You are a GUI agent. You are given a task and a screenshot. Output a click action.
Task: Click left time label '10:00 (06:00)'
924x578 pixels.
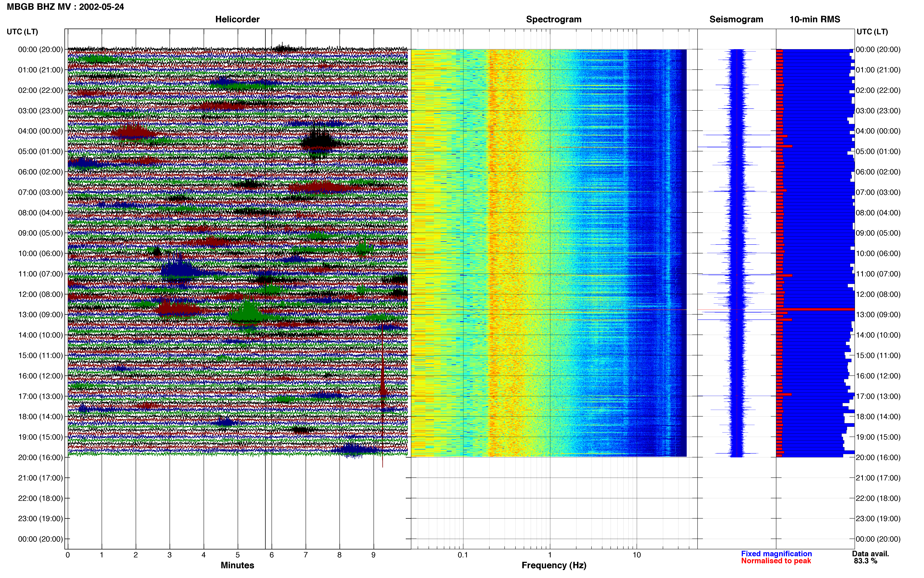click(41, 253)
